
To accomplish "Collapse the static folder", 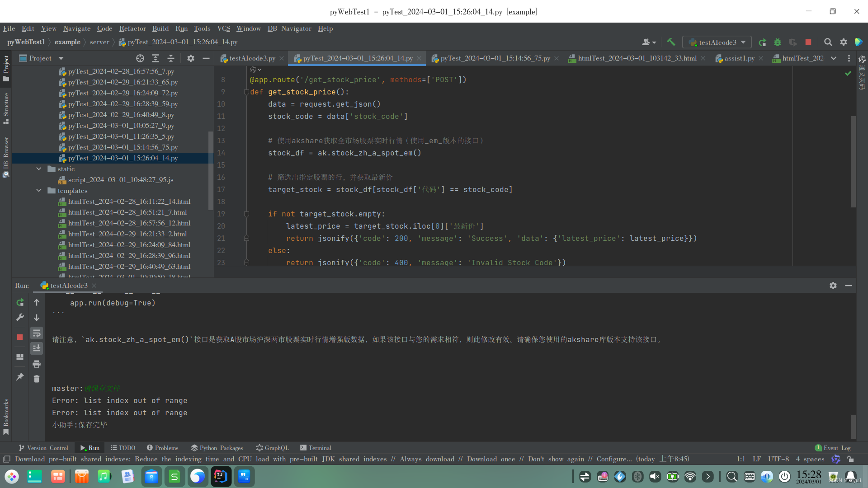I will pos(39,169).
